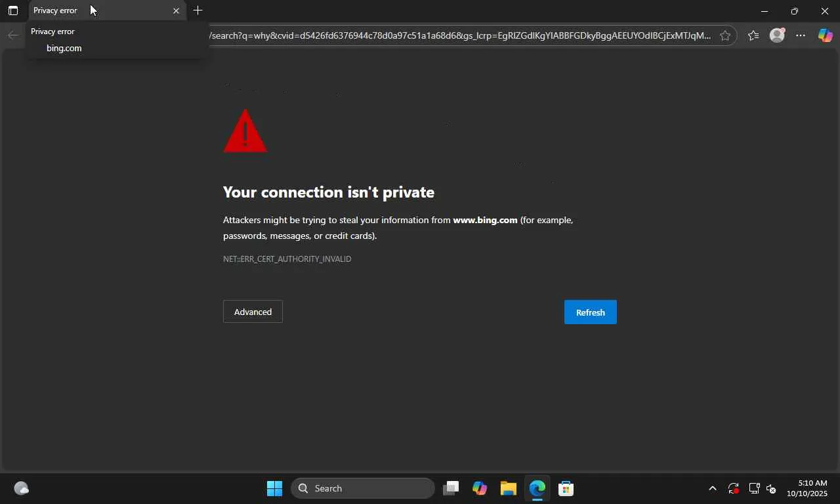This screenshot has height=504, width=840.
Task: Launch Copilot from the browser toolbar
Action: coord(825,35)
